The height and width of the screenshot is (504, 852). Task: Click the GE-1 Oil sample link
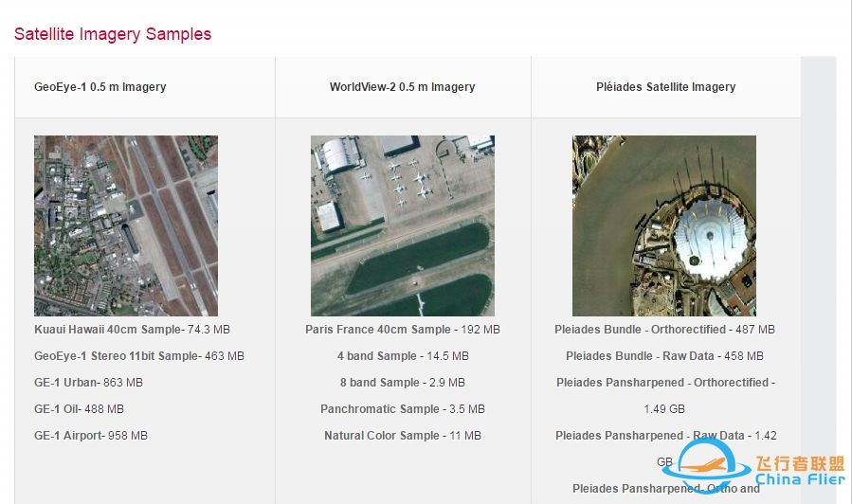coord(56,409)
